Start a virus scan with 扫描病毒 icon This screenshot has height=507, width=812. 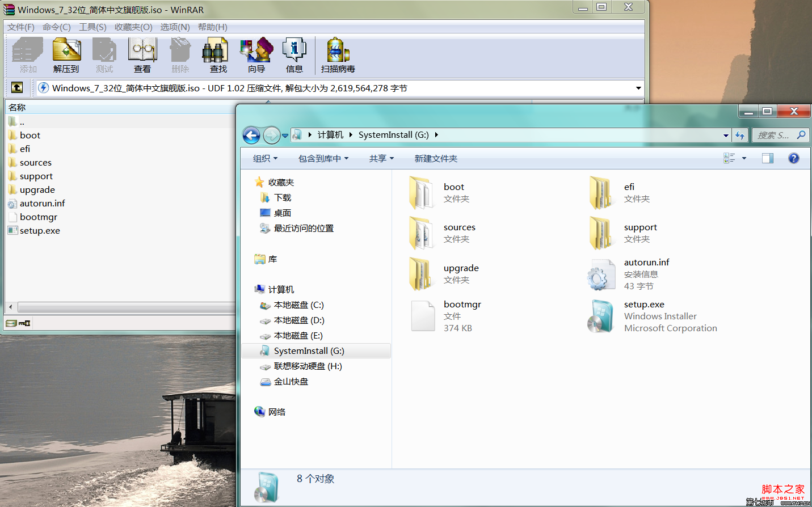point(337,54)
